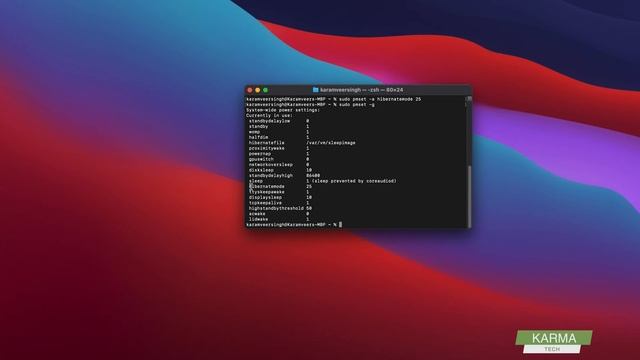Viewport: 640px width, 360px height.
Task: Minimize the Terminal window with the yellow button
Action: tap(258, 90)
